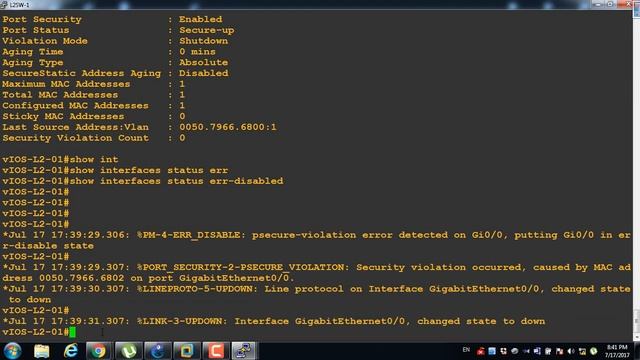Click the '0 mins' aging time value
Viewport: 640px width, 360px height.
tap(197, 51)
